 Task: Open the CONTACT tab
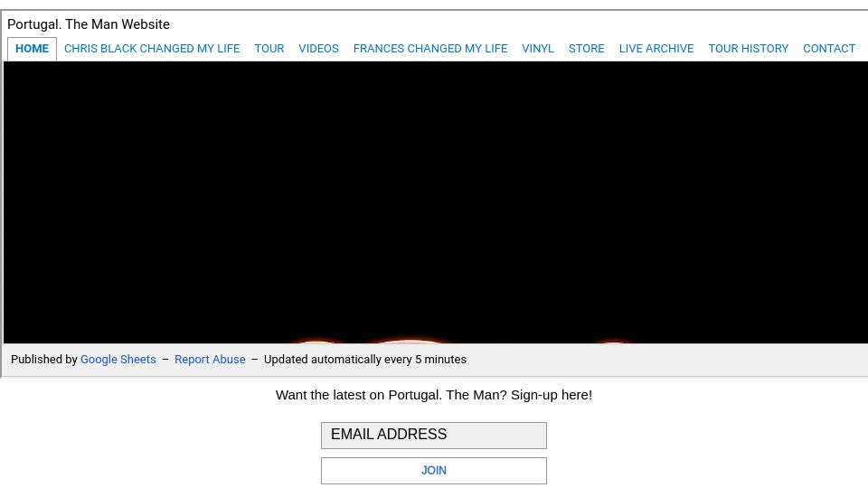(x=829, y=49)
